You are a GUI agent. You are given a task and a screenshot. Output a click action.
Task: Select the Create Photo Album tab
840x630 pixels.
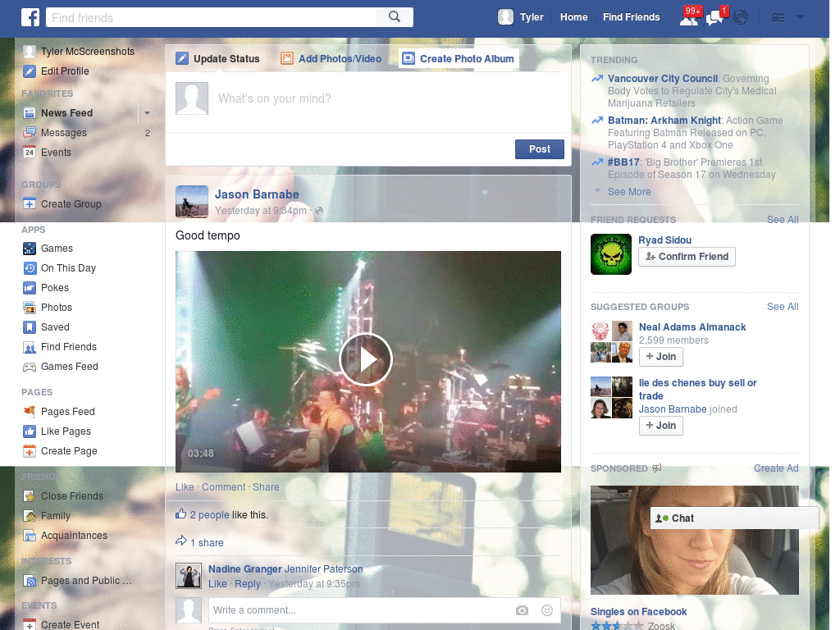coord(459,59)
